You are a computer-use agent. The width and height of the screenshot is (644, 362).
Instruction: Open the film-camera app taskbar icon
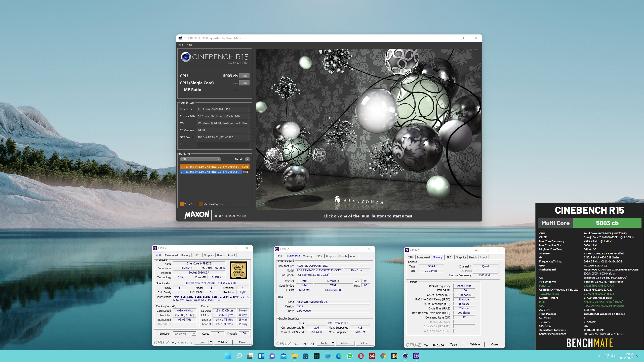pyautogui.click(x=316, y=356)
